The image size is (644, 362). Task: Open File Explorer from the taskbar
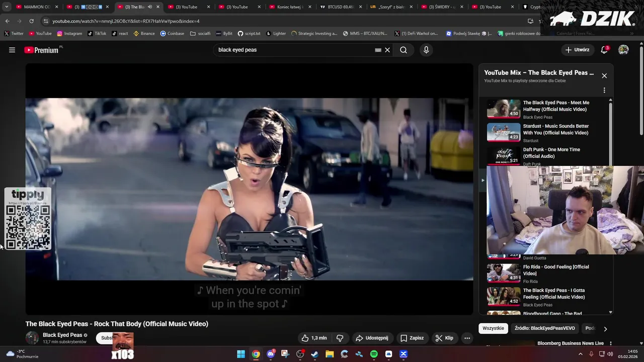point(330,354)
